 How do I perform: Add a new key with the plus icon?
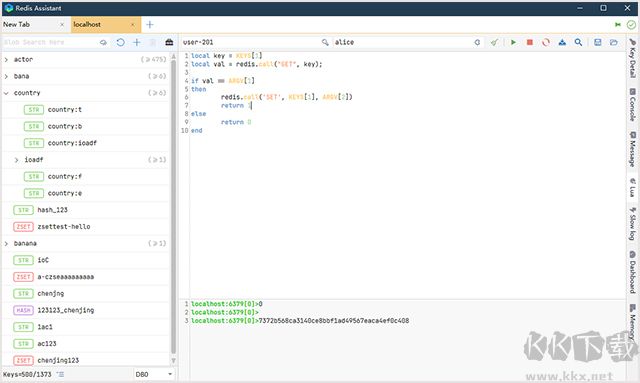pyautogui.click(x=136, y=42)
